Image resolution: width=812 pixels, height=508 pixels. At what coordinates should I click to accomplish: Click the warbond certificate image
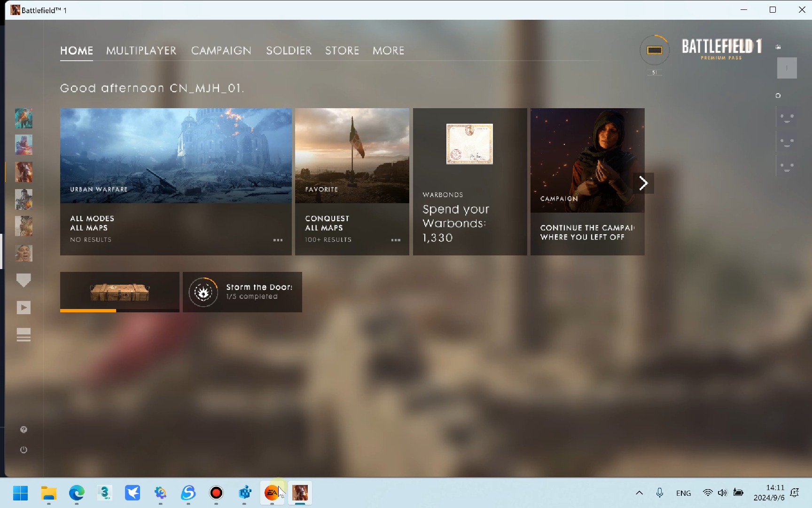(x=469, y=144)
